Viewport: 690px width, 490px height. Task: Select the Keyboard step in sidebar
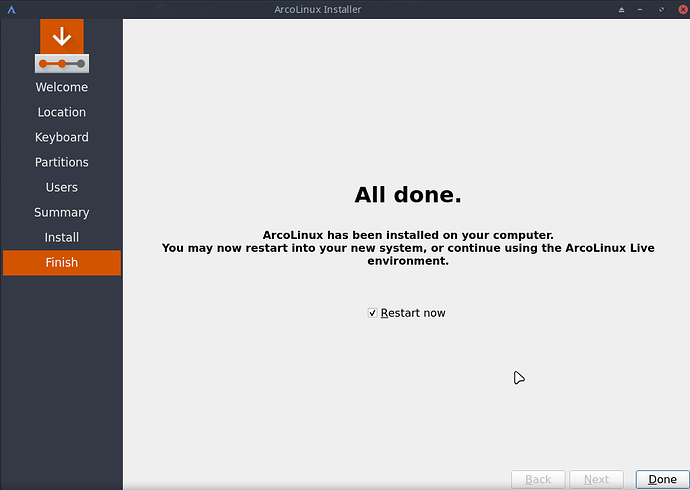tap(62, 137)
